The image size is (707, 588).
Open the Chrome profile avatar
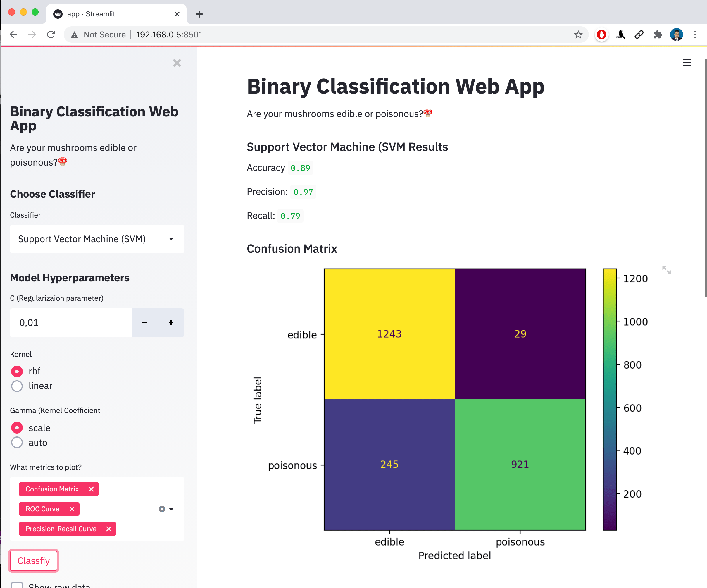[676, 35]
